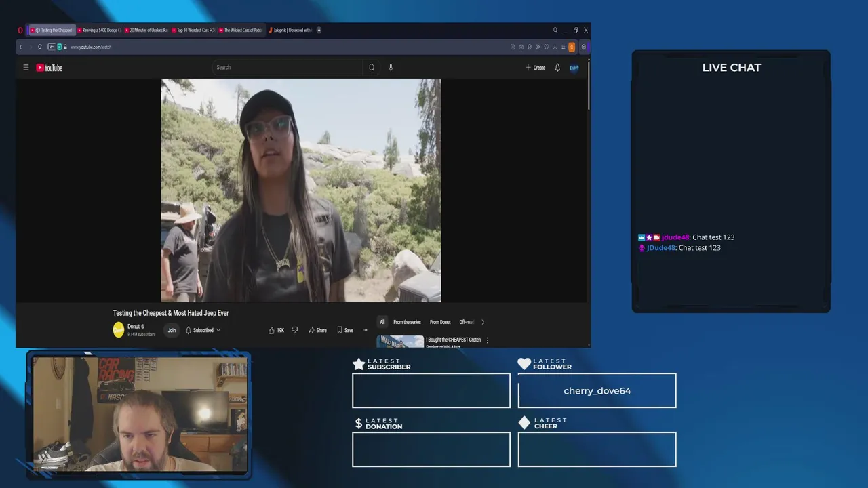Click the Latest Subscriber star icon
The height and width of the screenshot is (488, 868).
tap(359, 364)
